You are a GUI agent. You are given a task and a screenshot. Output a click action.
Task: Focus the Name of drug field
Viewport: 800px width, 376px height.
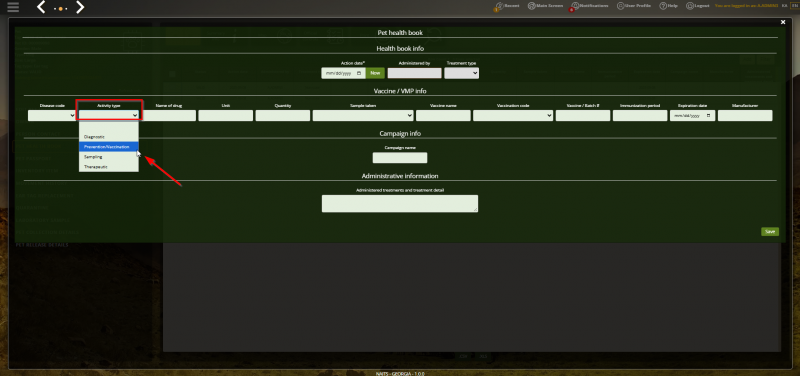168,116
